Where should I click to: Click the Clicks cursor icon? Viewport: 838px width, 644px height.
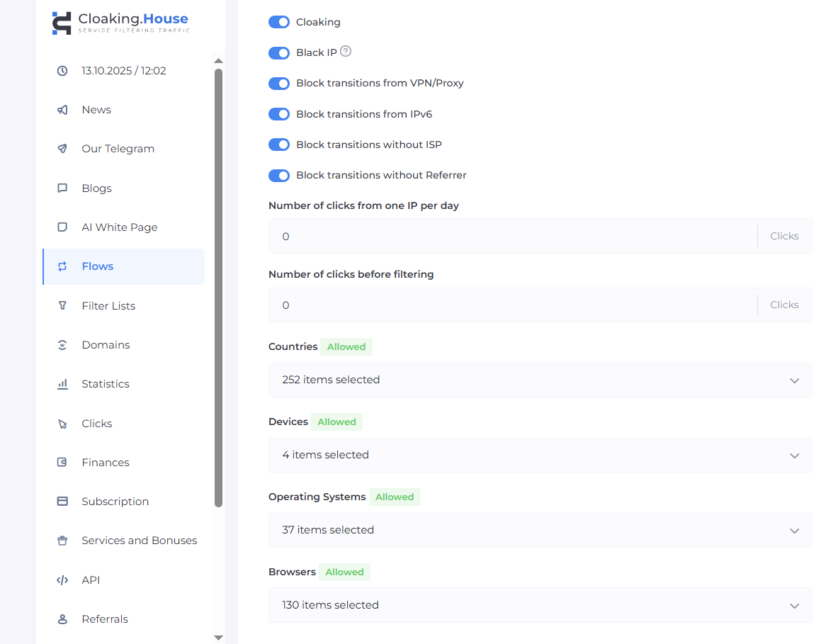62,424
